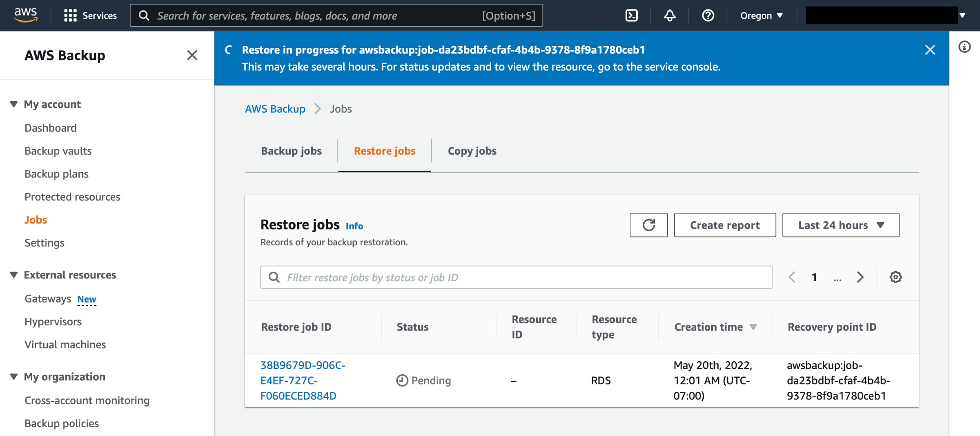
Task: Click the pending status clock icon
Action: click(402, 380)
